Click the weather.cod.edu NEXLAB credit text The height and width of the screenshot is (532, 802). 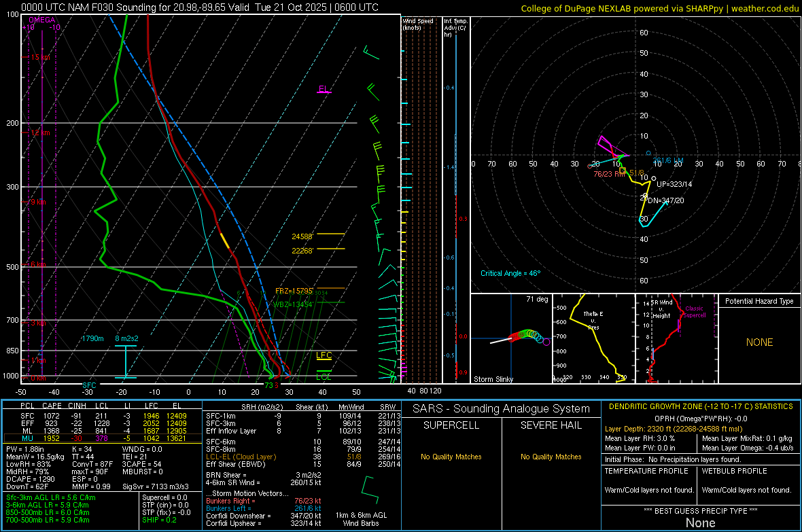pyautogui.click(x=660, y=8)
